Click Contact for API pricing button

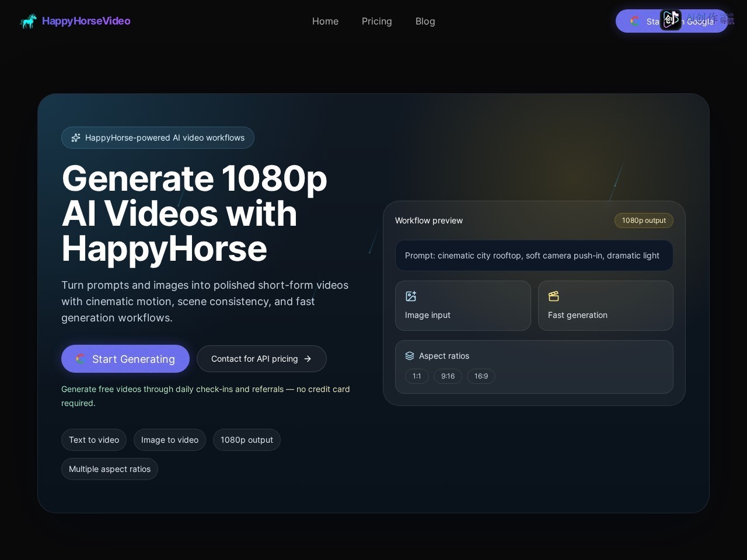point(261,359)
